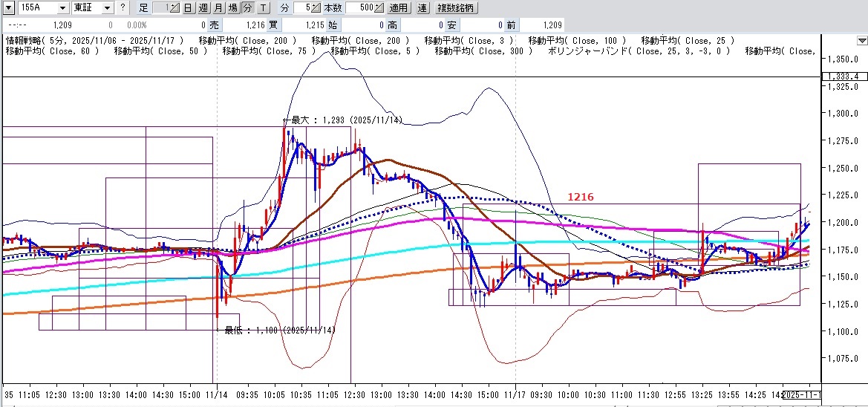868x407 pixels.
Task: Click the stepper beside the 足 field
Action: 174,7
